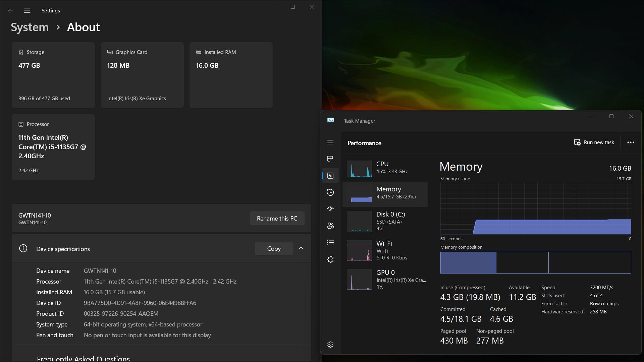Click the Paged pool value 430 MB
This screenshot has width=644, height=362.
454,341
